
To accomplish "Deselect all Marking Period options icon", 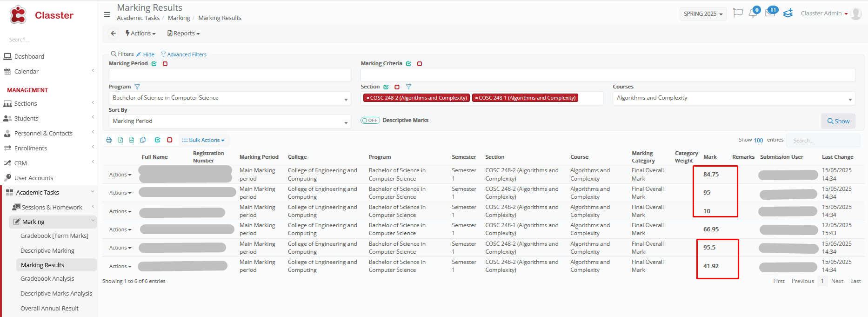I will pyautogui.click(x=165, y=64).
